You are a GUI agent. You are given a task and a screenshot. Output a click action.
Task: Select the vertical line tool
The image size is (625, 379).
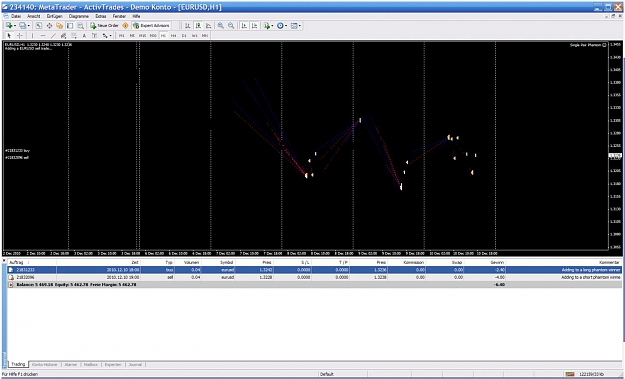coord(32,35)
